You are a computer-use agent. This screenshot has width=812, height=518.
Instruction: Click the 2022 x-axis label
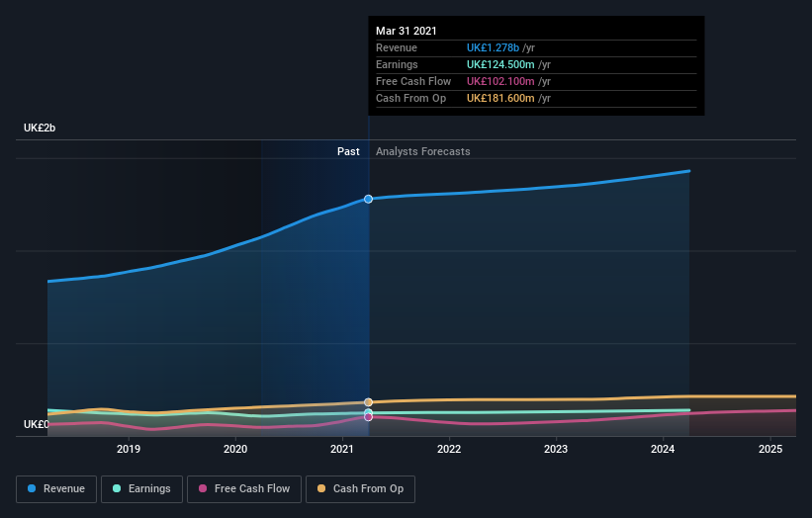tap(449, 449)
